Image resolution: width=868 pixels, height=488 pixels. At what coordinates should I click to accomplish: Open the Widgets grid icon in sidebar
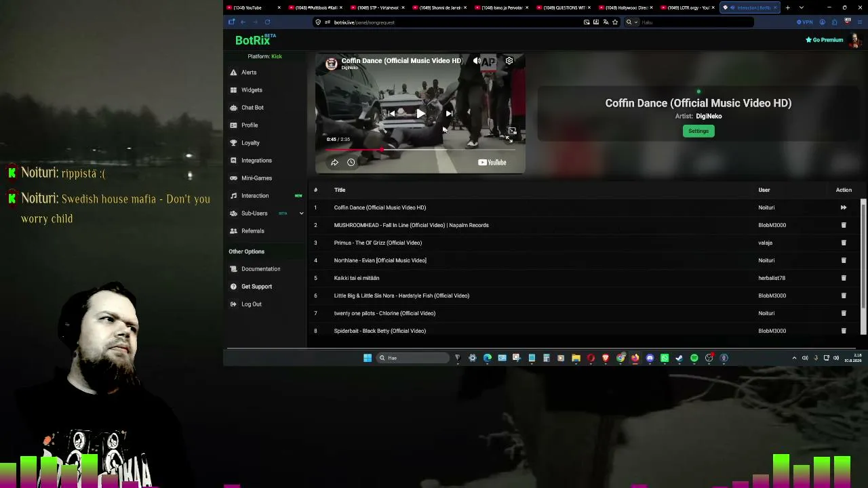tap(233, 90)
